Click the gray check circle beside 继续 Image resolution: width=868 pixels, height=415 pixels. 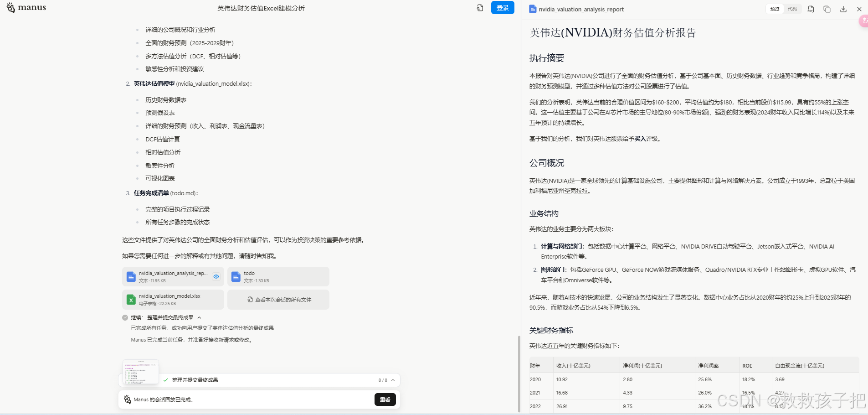point(125,317)
